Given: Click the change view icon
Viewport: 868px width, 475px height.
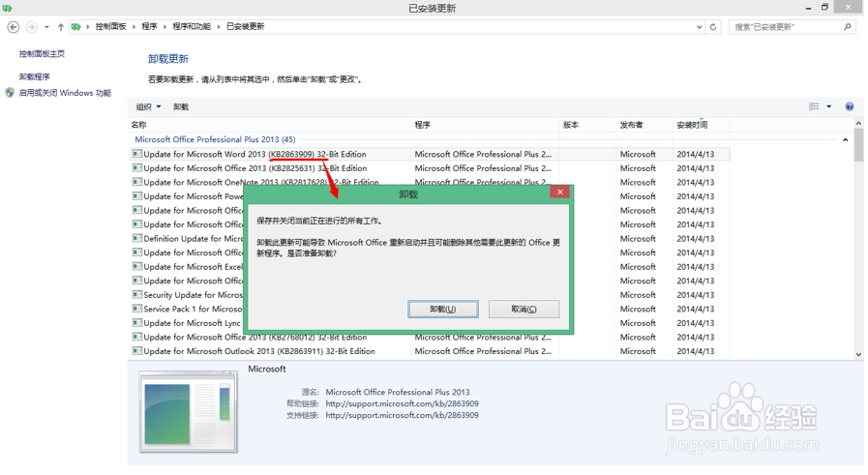Looking at the screenshot, I should [814, 106].
